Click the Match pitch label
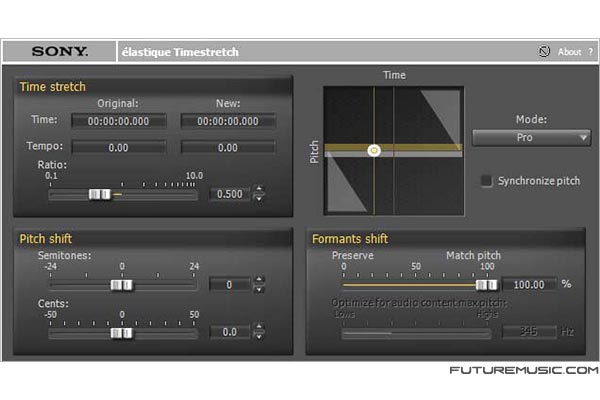600x400 pixels. click(473, 255)
